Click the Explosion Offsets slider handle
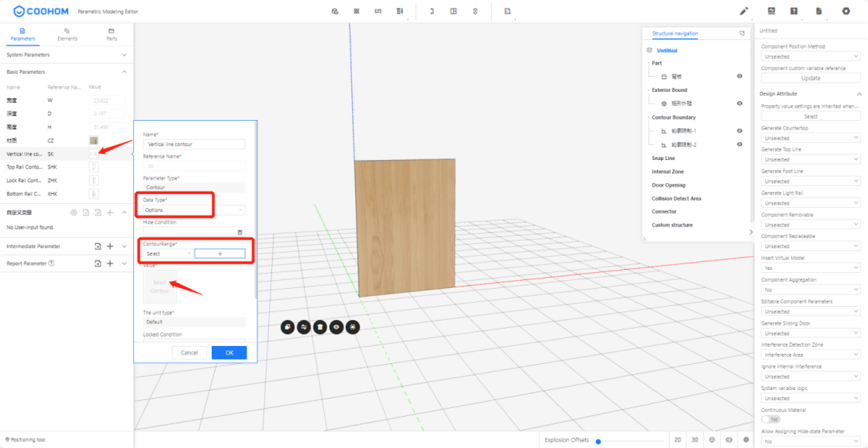This screenshot has height=448, width=868. pyautogui.click(x=598, y=441)
